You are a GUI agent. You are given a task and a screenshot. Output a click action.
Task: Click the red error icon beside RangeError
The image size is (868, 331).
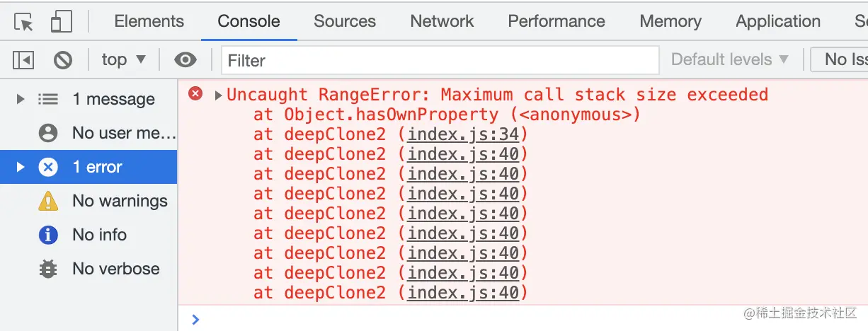coord(195,94)
